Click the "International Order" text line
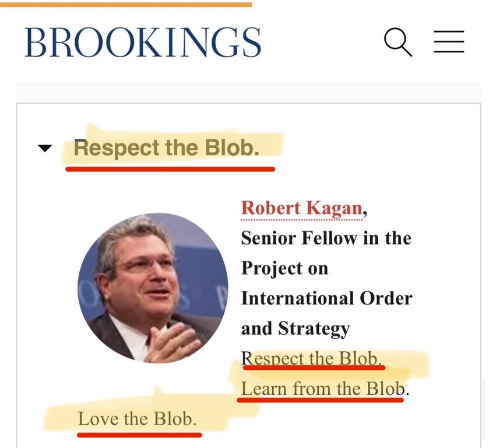The height and width of the screenshot is (448, 489). (x=326, y=298)
